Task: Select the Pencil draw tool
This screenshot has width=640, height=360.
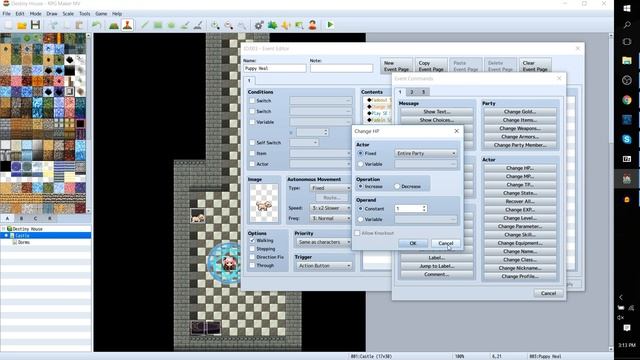Action: point(144,25)
